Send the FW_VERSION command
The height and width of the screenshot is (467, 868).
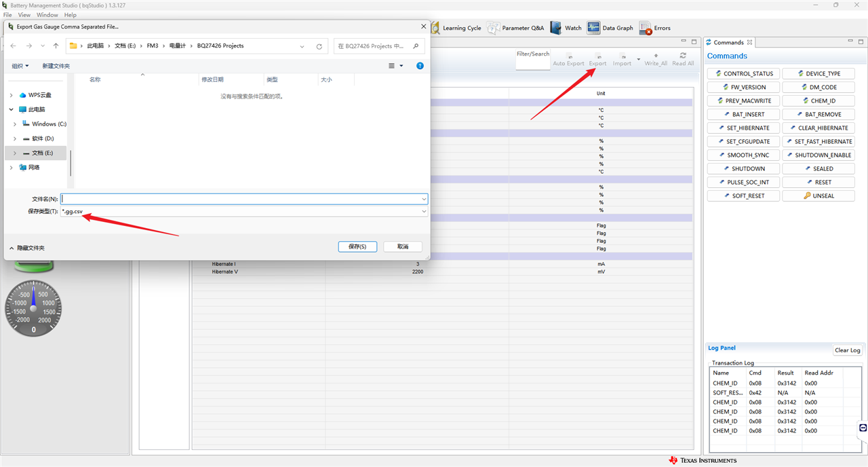pyautogui.click(x=743, y=87)
